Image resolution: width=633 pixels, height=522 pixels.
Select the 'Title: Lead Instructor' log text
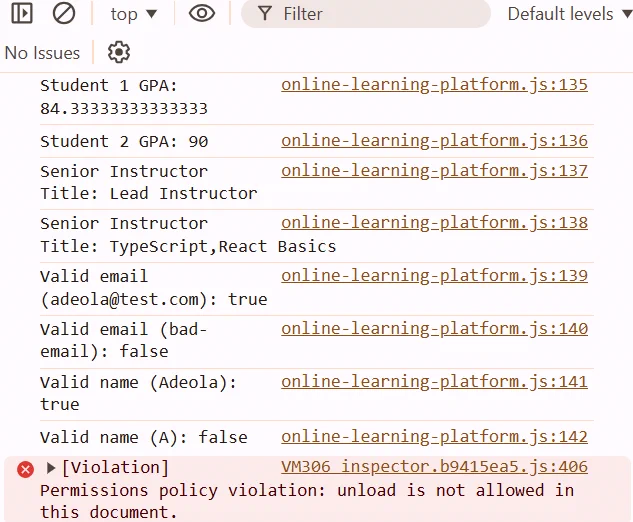149,193
